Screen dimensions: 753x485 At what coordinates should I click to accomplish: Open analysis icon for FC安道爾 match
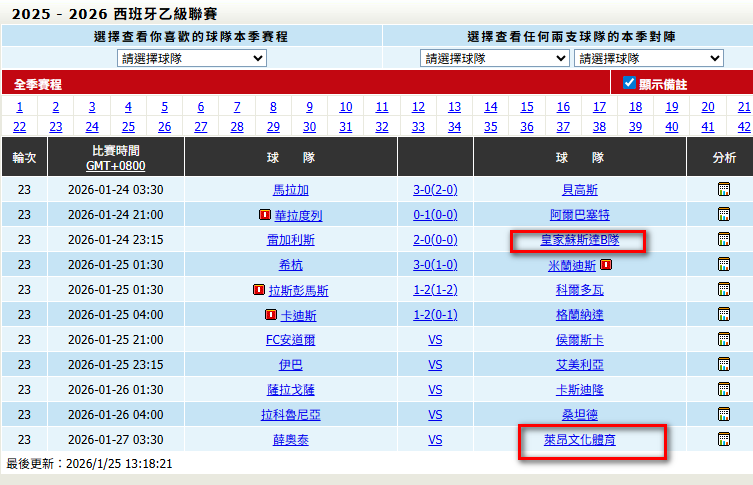click(x=724, y=340)
